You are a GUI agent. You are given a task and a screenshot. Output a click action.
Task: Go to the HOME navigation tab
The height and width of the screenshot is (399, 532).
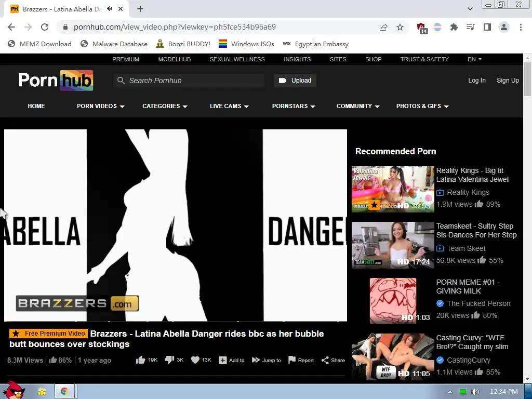click(x=36, y=106)
